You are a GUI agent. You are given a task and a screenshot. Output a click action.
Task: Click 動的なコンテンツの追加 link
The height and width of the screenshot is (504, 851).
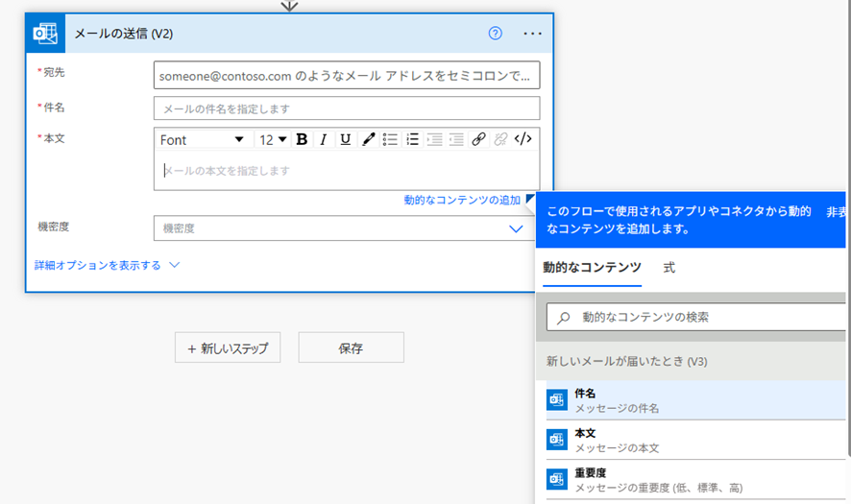click(462, 200)
